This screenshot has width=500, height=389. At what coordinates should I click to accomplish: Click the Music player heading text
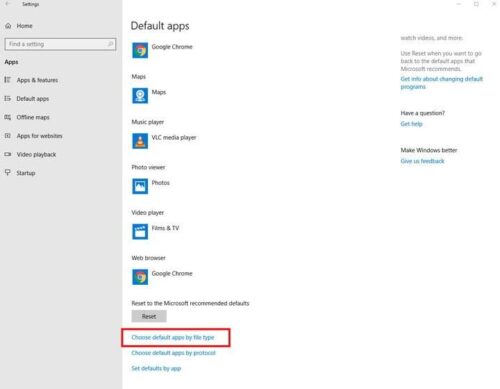coord(148,122)
